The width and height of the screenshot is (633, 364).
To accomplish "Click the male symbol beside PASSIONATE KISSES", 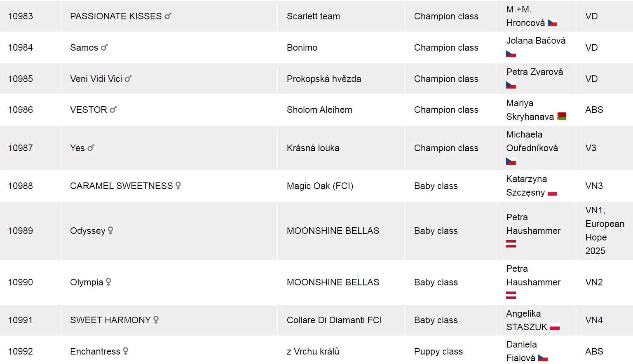I will pos(168,16).
